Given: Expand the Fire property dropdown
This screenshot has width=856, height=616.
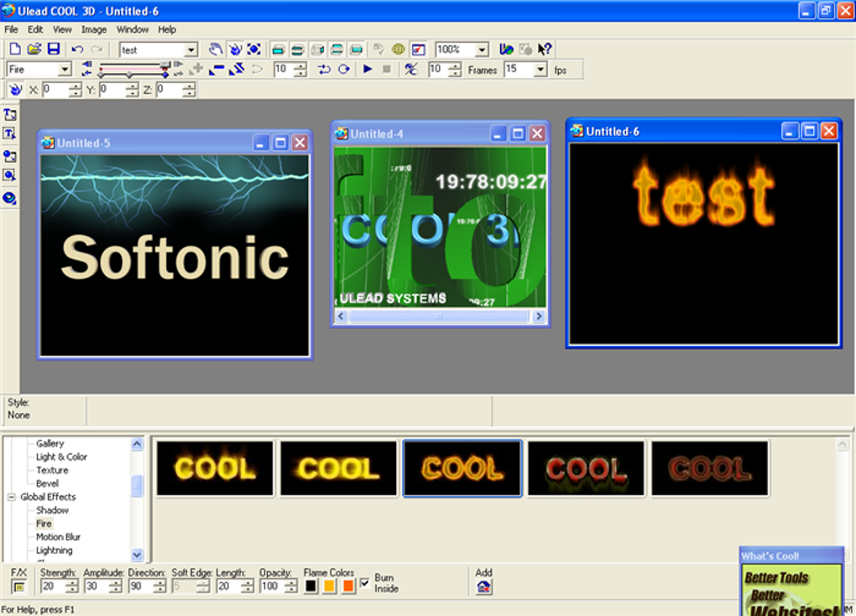Looking at the screenshot, I should (x=65, y=70).
